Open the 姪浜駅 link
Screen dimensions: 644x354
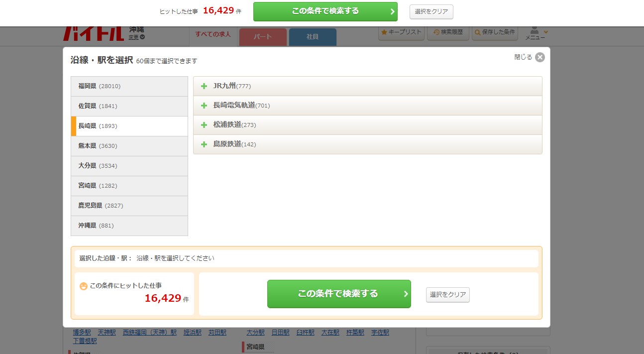click(x=193, y=333)
